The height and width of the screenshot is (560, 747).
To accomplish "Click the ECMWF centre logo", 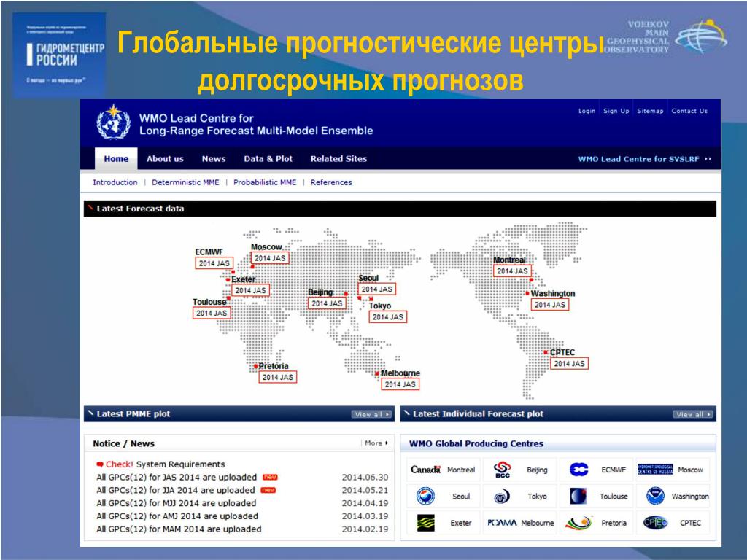I will [578, 470].
